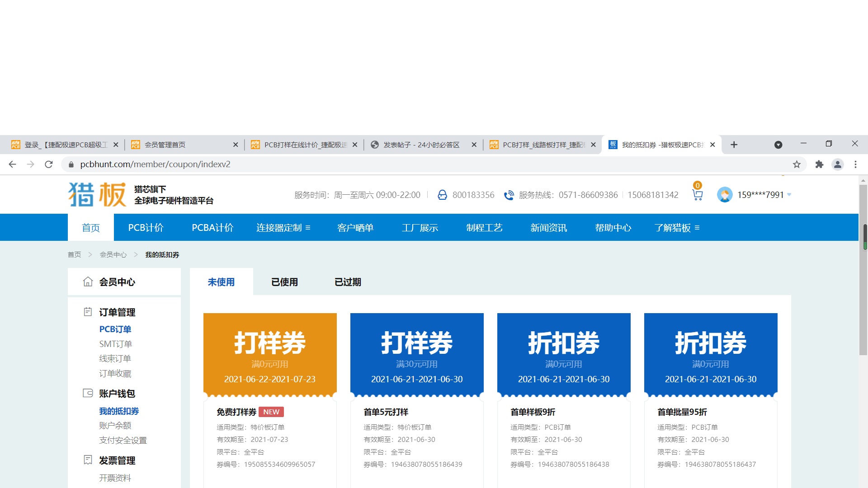Open the 制程工艺 navigation item
Image resolution: width=868 pixels, height=488 pixels.
484,228
